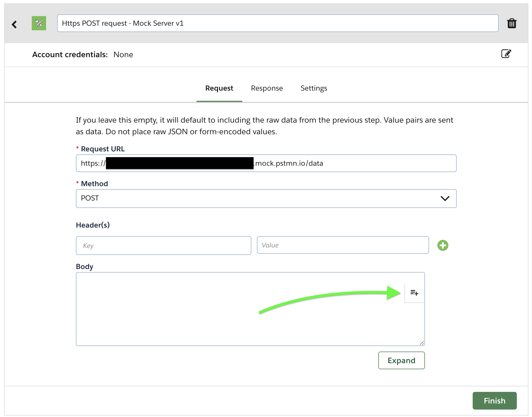Click the green tools step icon
The height and width of the screenshot is (417, 532).
point(39,23)
